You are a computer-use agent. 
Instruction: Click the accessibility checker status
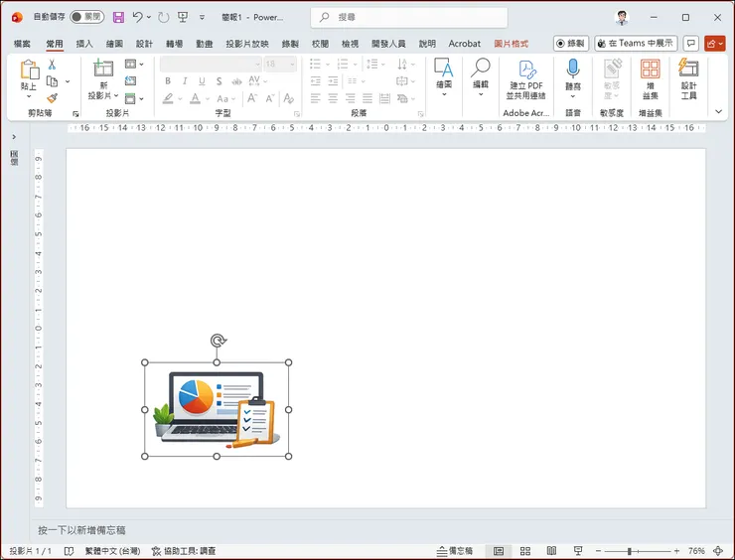pyautogui.click(x=184, y=551)
